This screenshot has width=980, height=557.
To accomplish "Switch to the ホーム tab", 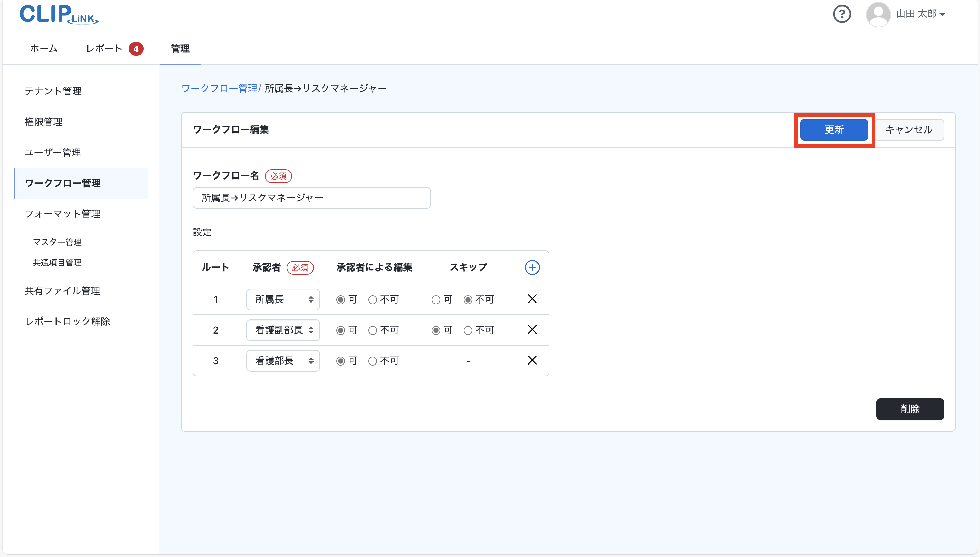I will (43, 49).
